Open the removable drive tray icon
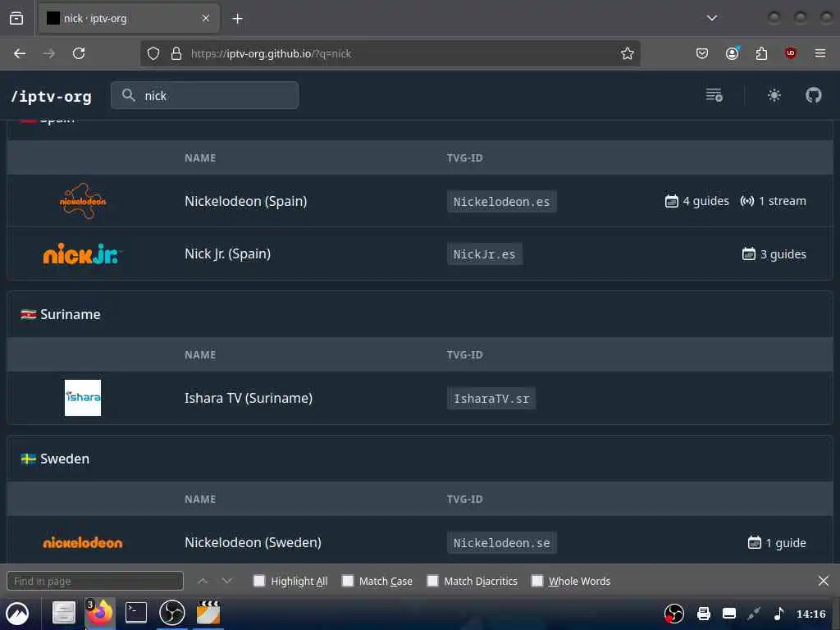This screenshot has width=840, height=630. 729,614
